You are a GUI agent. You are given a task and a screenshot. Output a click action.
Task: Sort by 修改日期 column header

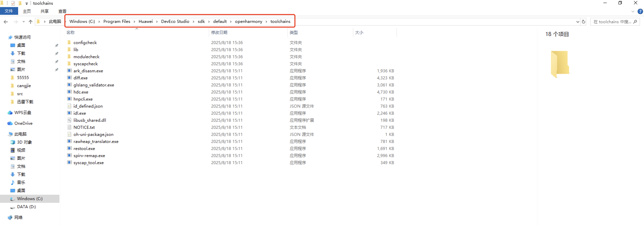[219, 32]
